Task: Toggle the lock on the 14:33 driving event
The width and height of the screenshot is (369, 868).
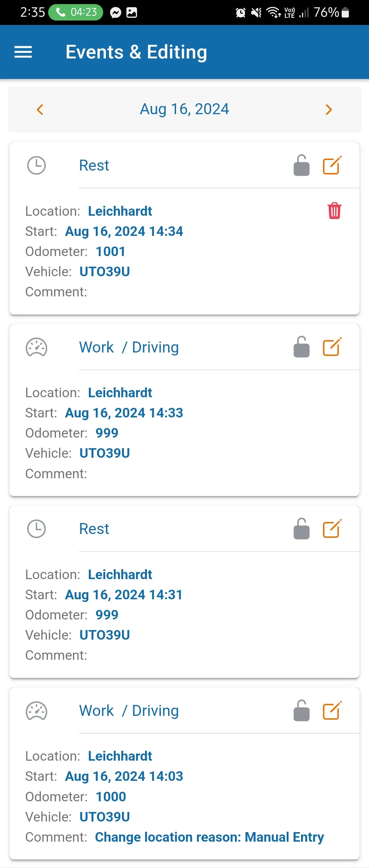Action: point(301,347)
